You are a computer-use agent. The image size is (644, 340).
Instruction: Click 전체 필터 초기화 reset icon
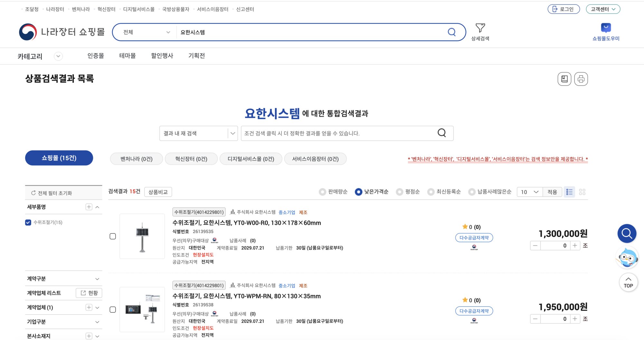pyautogui.click(x=33, y=193)
